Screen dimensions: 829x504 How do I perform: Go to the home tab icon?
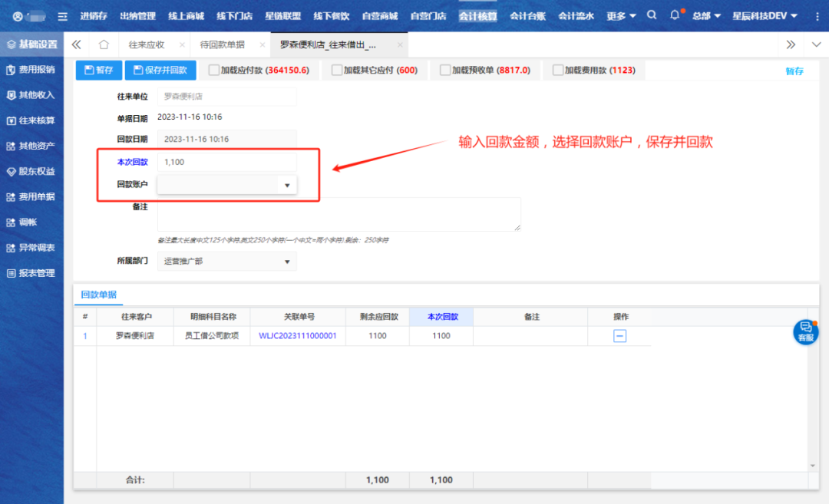pos(104,44)
